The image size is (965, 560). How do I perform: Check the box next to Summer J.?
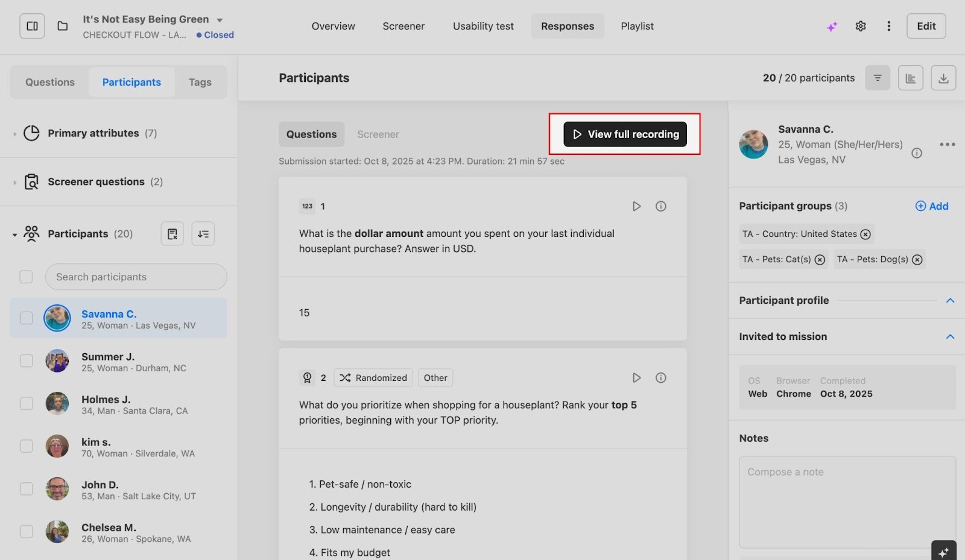[x=27, y=360]
